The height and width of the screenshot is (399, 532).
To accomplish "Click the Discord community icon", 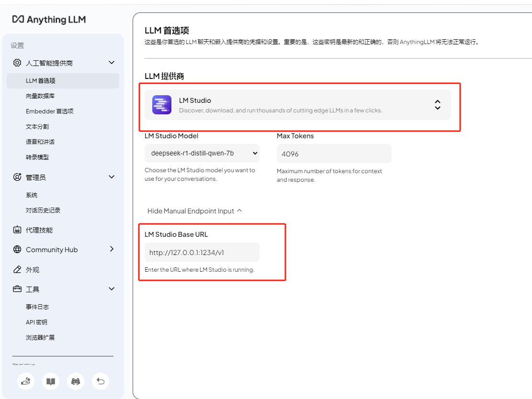I will click(75, 381).
